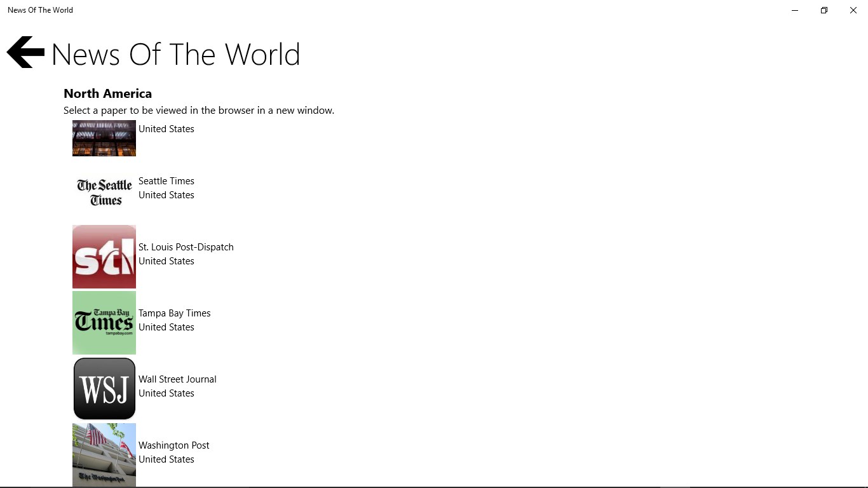The width and height of the screenshot is (868, 488).
Task: Click the News Of The World title bar icon area
Action: [x=40, y=10]
